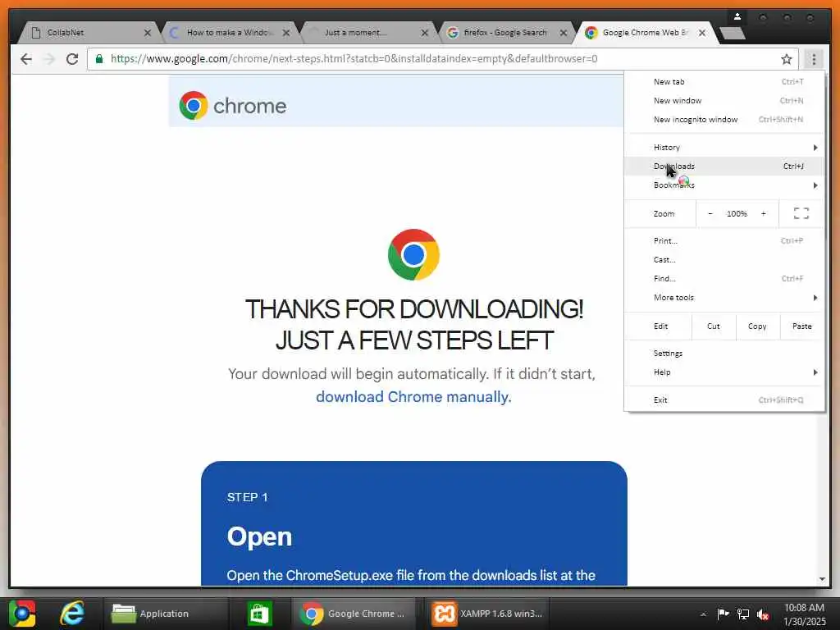Close the How to make a Windows tab
Screen dimensions: 840x630
(x=286, y=33)
